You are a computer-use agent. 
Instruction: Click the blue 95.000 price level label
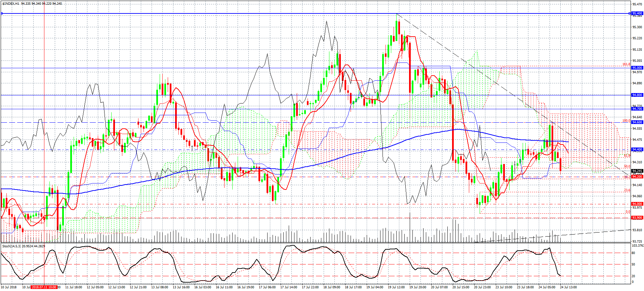[637, 68]
